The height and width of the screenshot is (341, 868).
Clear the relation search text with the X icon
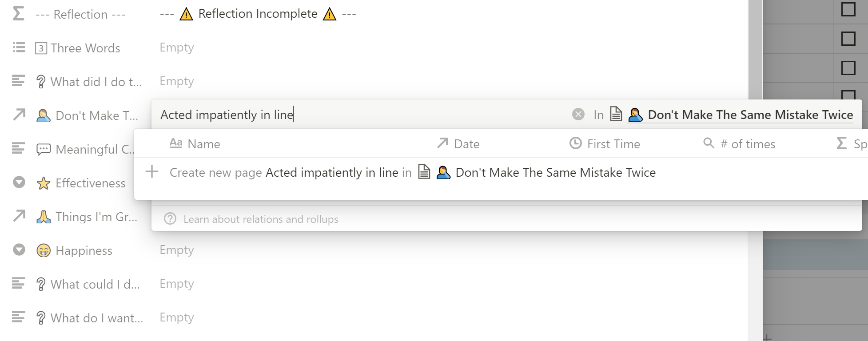(x=578, y=115)
